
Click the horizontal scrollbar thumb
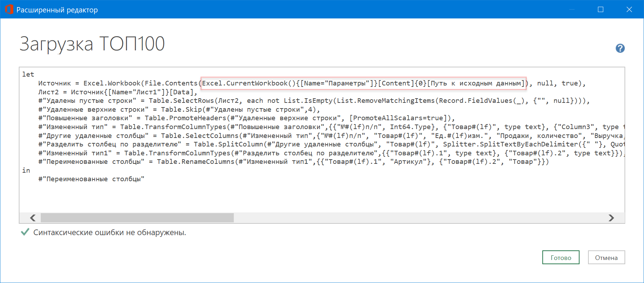137,218
